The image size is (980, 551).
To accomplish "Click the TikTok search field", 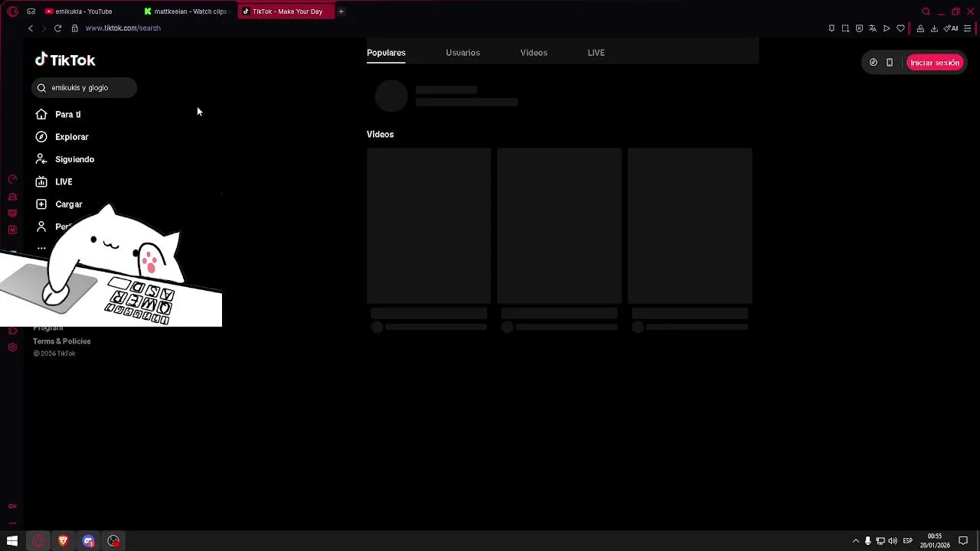I will [x=84, y=88].
